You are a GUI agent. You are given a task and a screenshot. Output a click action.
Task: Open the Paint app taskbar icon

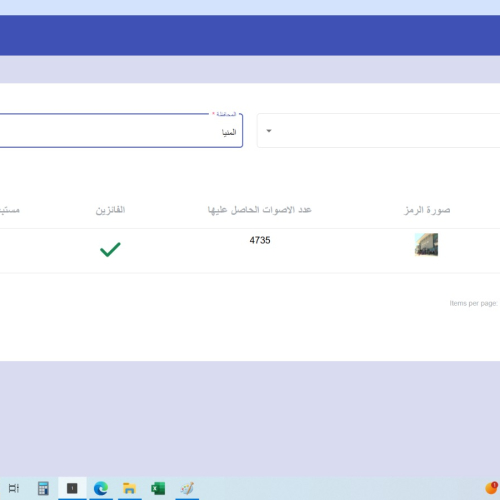pyautogui.click(x=187, y=489)
